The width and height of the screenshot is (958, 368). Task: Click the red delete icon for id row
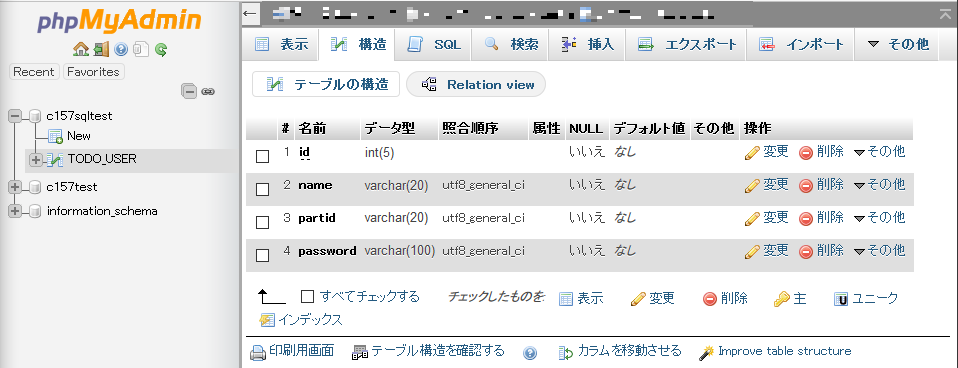[x=806, y=153]
